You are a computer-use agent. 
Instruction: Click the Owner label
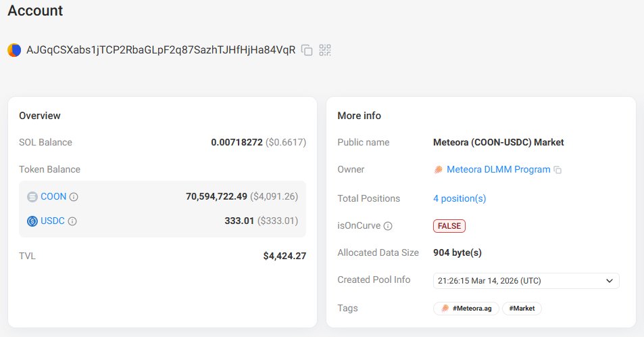click(351, 170)
